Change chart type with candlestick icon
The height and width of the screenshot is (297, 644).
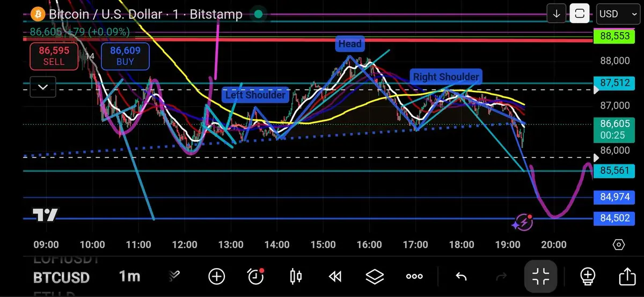pyautogui.click(x=295, y=277)
